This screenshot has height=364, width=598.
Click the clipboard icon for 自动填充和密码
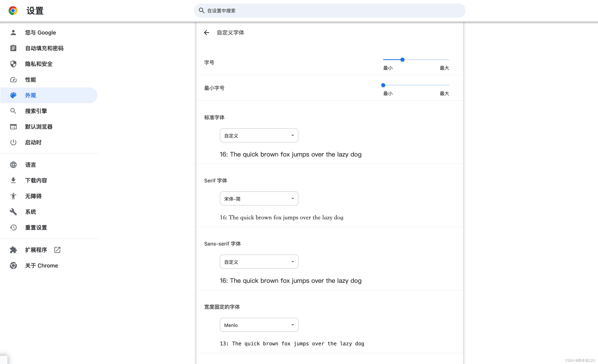tap(13, 48)
